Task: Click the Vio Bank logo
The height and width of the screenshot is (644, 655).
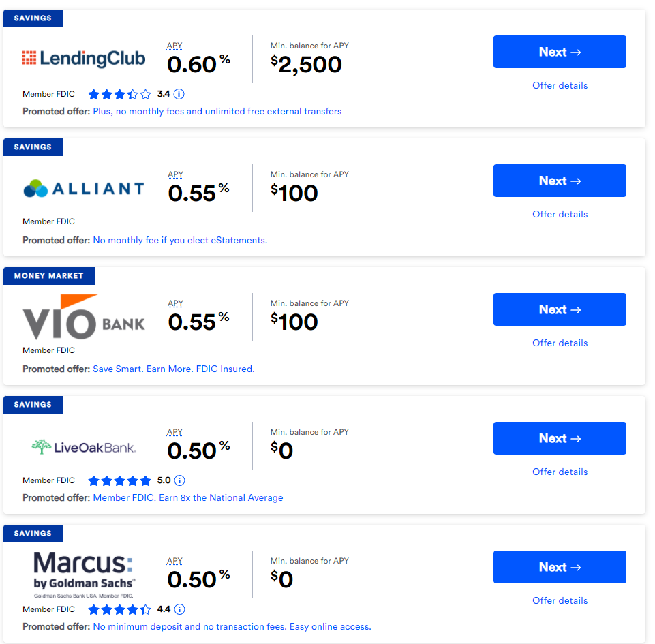Action: [x=83, y=318]
